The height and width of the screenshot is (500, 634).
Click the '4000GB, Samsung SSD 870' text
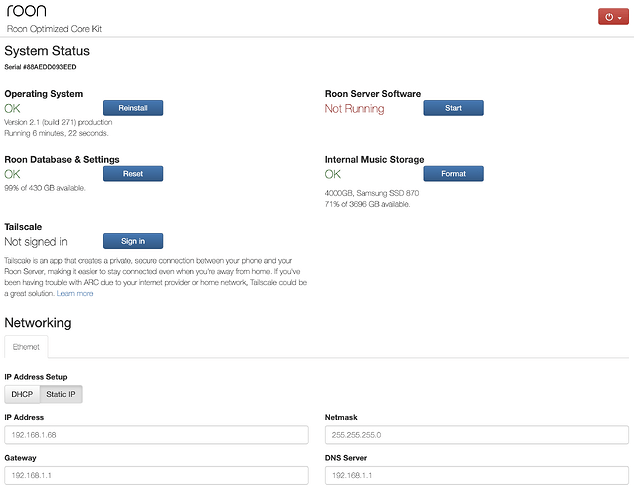coord(372,193)
